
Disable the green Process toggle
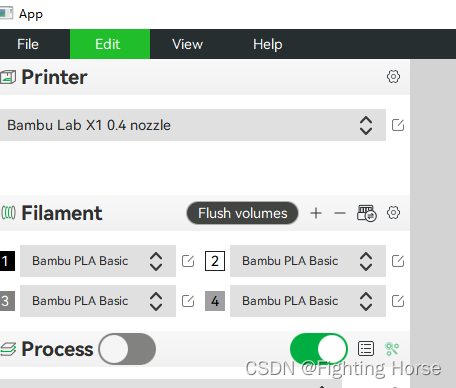(319, 349)
